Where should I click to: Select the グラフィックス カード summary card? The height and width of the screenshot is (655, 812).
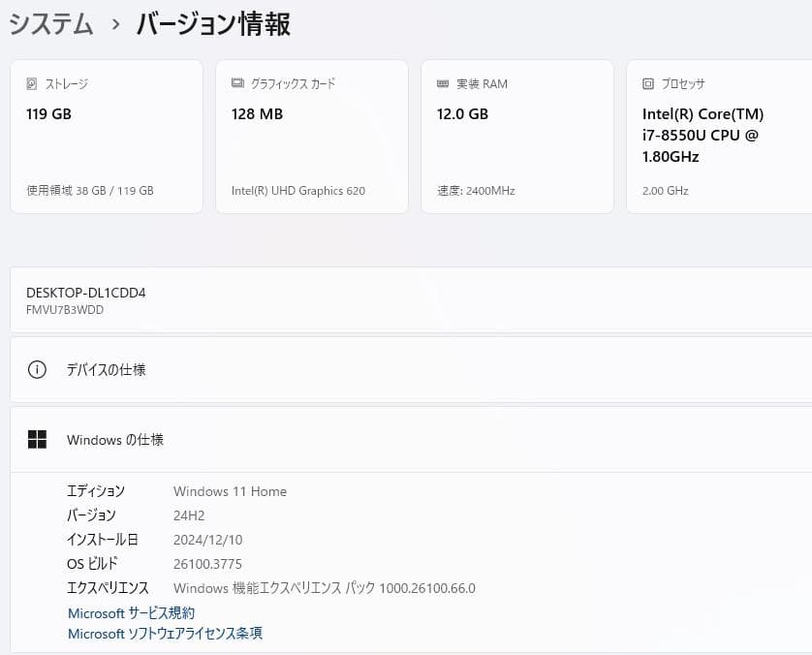[312, 136]
